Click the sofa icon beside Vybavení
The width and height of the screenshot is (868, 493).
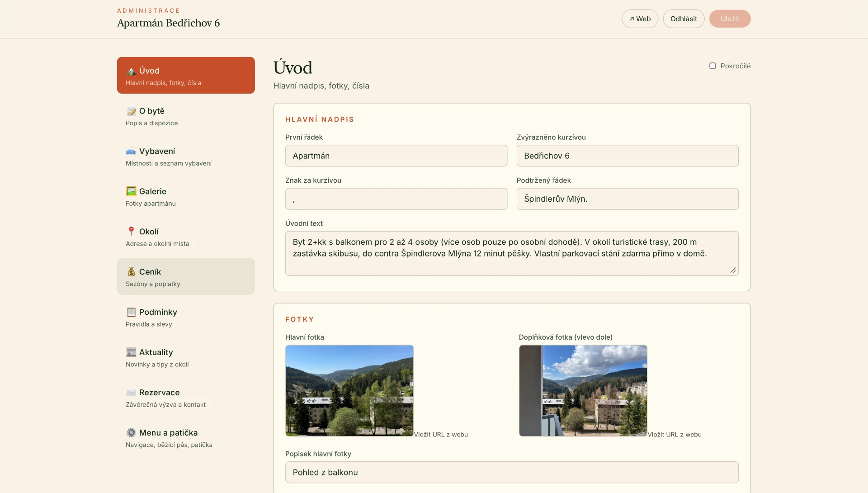point(131,152)
